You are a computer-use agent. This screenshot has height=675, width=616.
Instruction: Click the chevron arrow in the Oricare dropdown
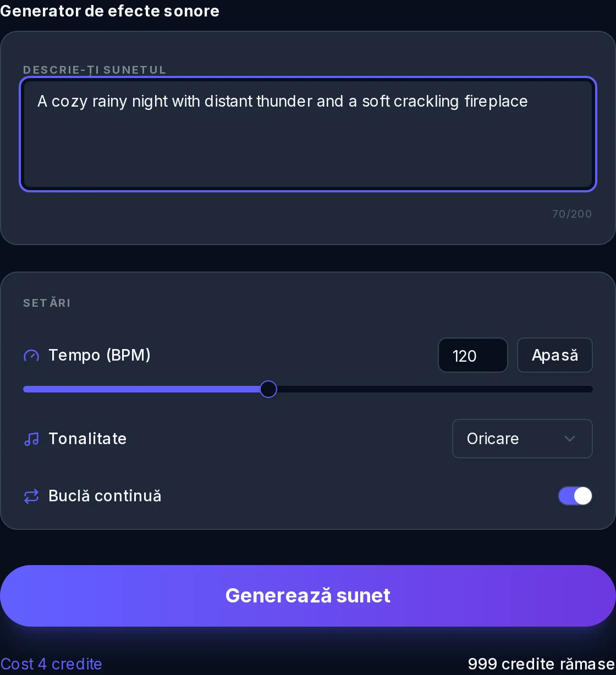coord(570,439)
